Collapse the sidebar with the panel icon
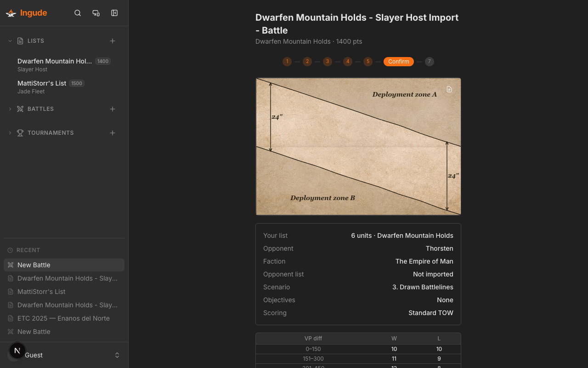Screen dimensions: 588x368 pos(114,13)
